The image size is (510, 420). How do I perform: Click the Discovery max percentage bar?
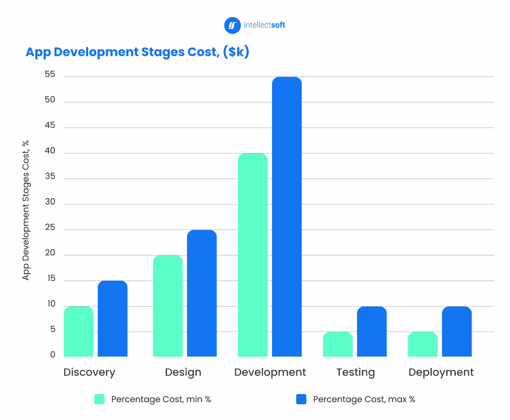pyautogui.click(x=113, y=319)
